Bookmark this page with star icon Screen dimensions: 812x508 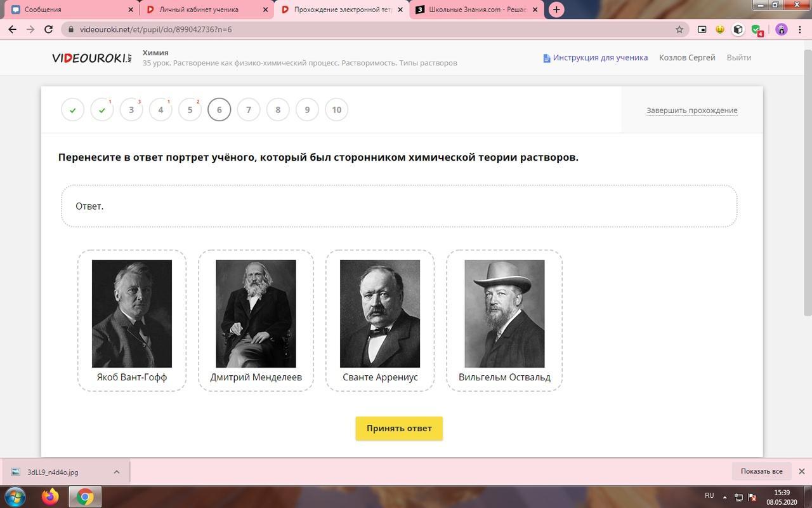(679, 29)
